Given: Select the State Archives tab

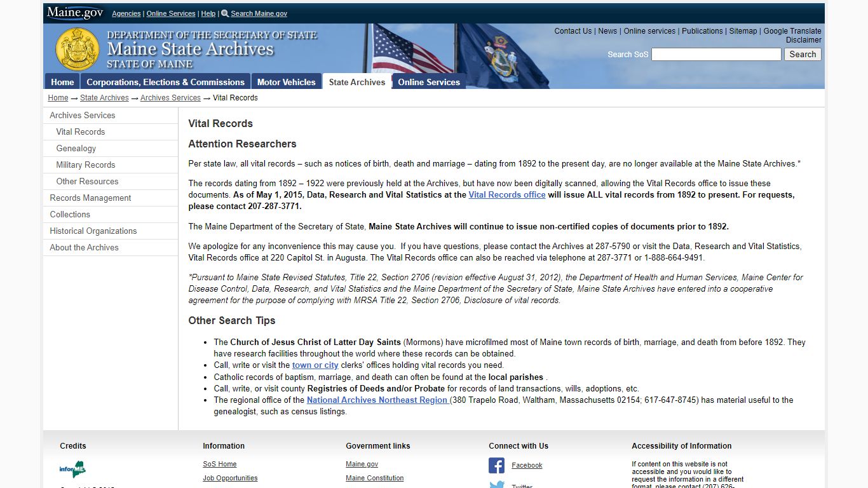Looking at the screenshot, I should 357,81.
